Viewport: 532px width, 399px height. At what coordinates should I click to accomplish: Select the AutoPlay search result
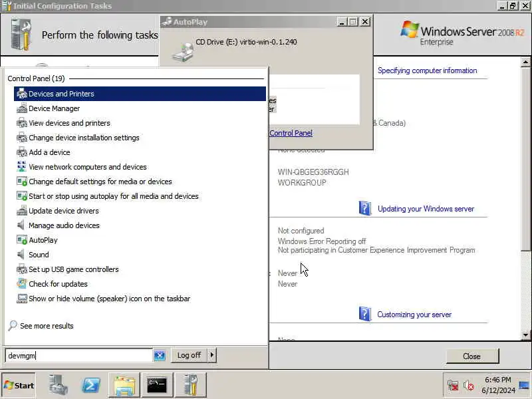point(43,240)
